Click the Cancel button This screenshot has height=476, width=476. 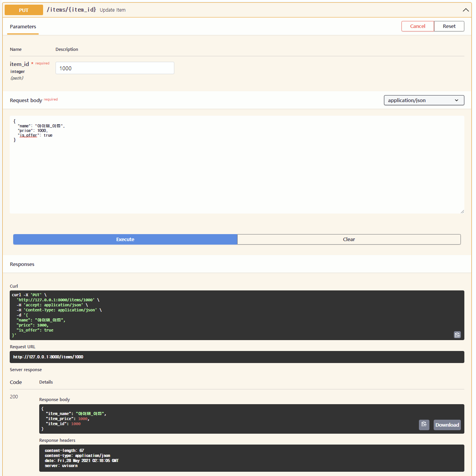[418, 26]
